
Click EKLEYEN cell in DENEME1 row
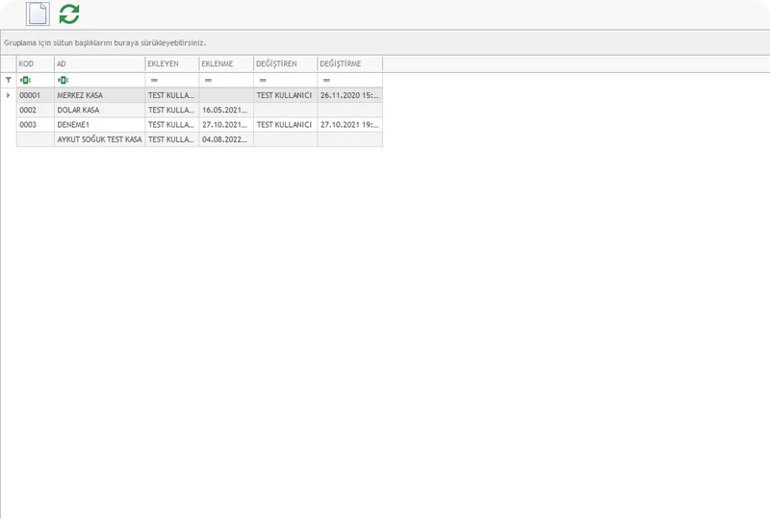[172, 125]
